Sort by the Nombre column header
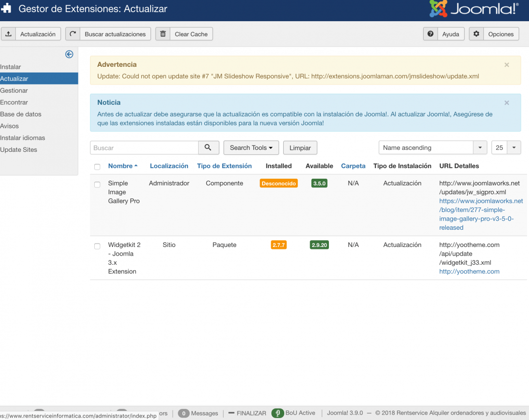The image size is (529, 420). [x=123, y=166]
